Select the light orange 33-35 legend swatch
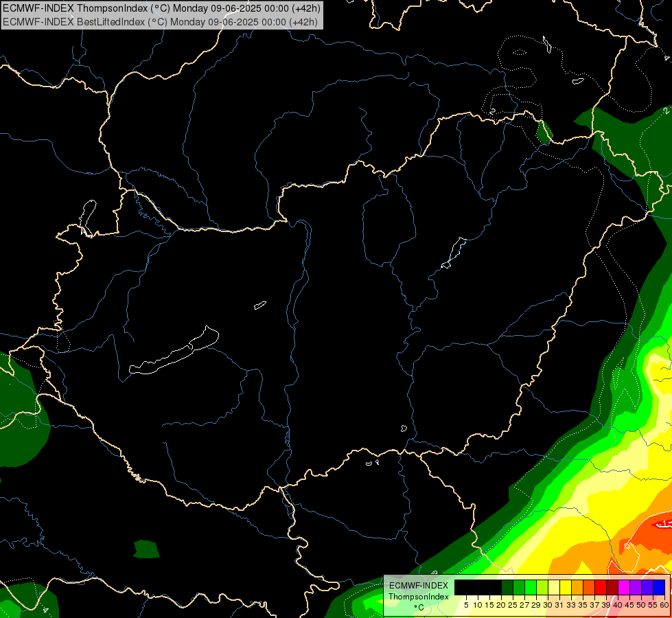 [577, 587]
